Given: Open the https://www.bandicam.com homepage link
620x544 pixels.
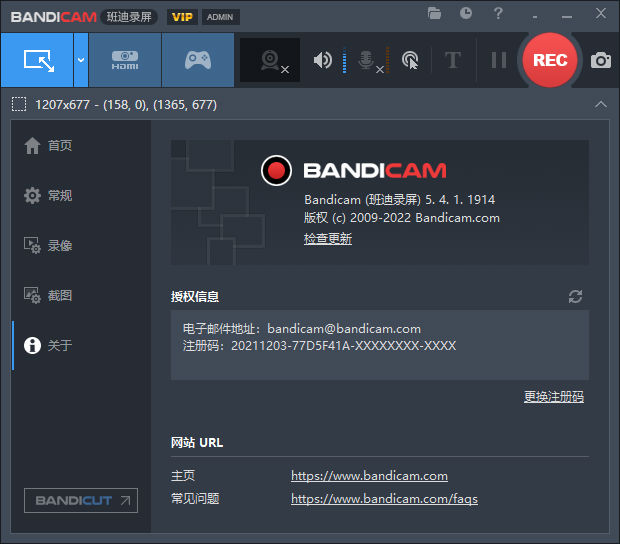Looking at the screenshot, I should [x=369, y=476].
